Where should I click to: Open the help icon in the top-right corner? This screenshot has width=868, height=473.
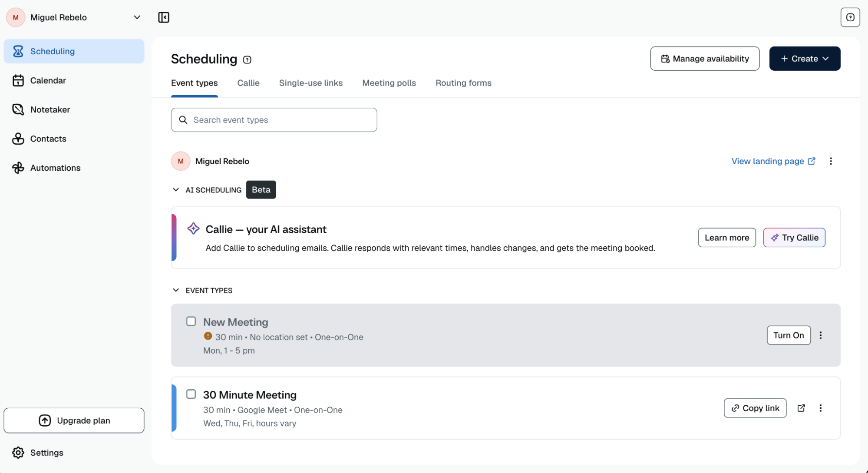click(850, 17)
